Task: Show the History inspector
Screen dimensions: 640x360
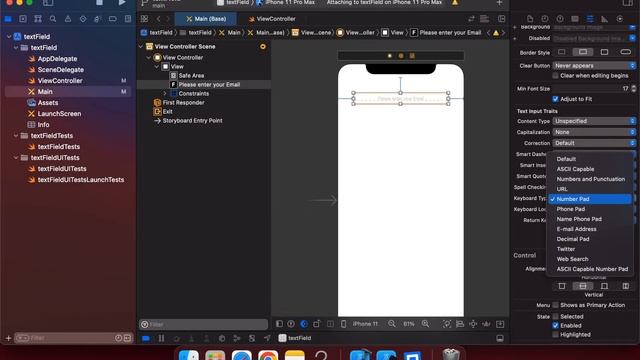Action: (x=544, y=19)
